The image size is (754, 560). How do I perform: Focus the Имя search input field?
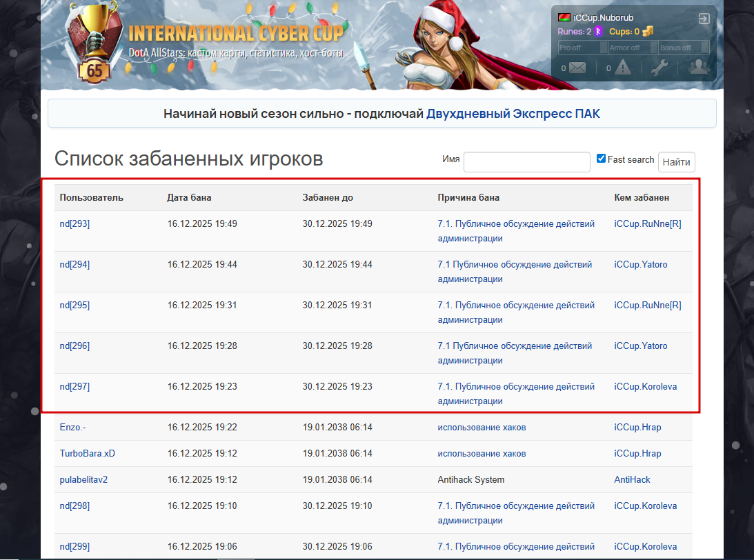(x=526, y=162)
